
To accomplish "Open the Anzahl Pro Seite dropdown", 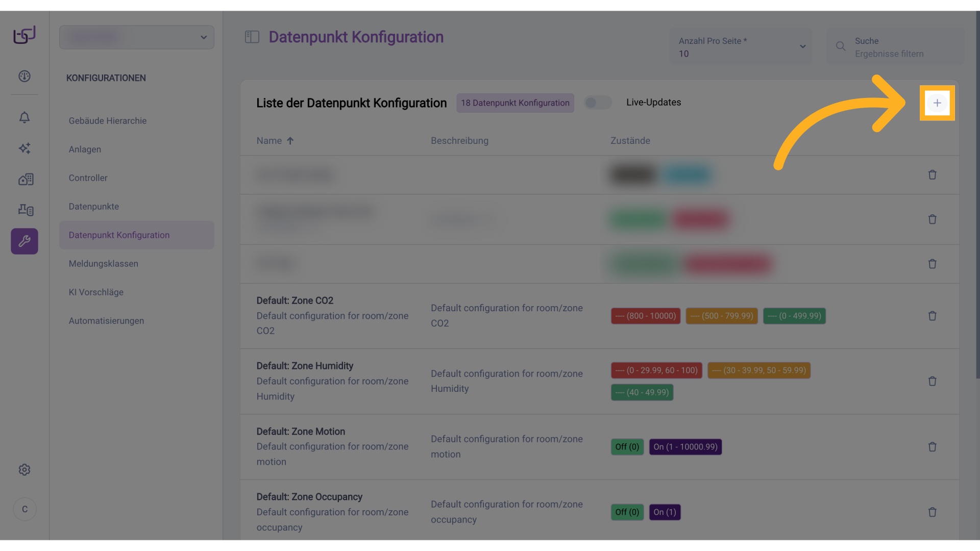I will pyautogui.click(x=741, y=47).
